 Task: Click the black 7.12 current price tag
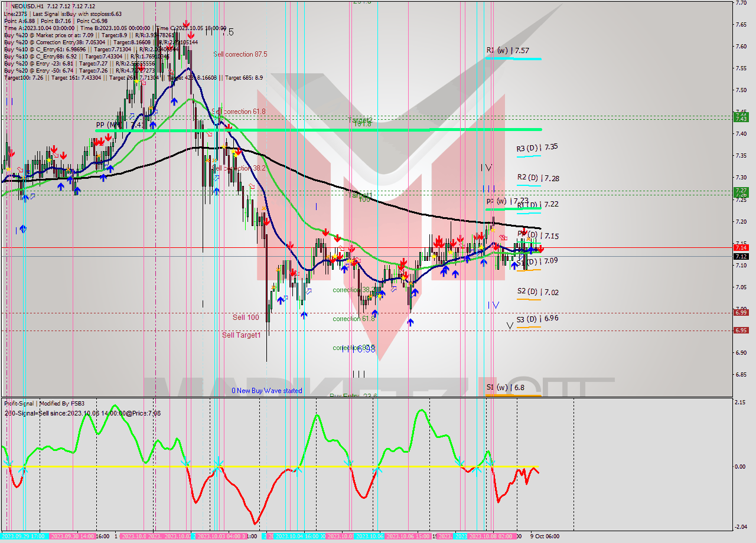coord(741,256)
